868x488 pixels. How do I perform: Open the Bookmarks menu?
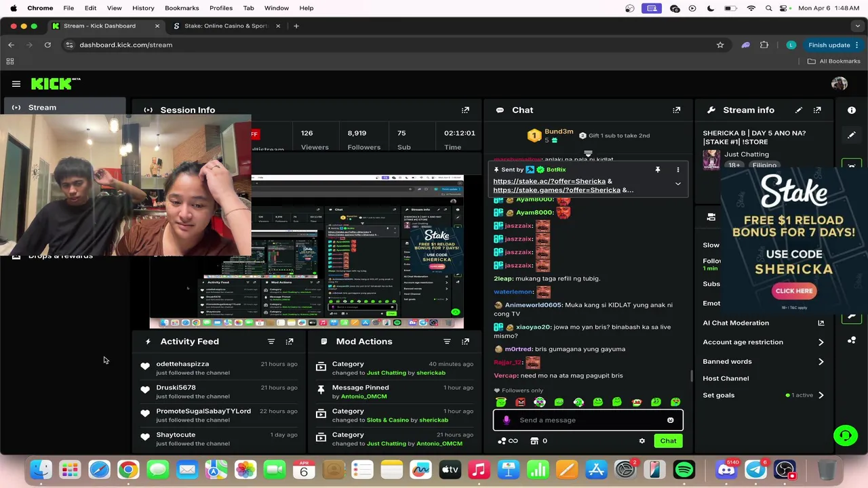[x=182, y=8]
